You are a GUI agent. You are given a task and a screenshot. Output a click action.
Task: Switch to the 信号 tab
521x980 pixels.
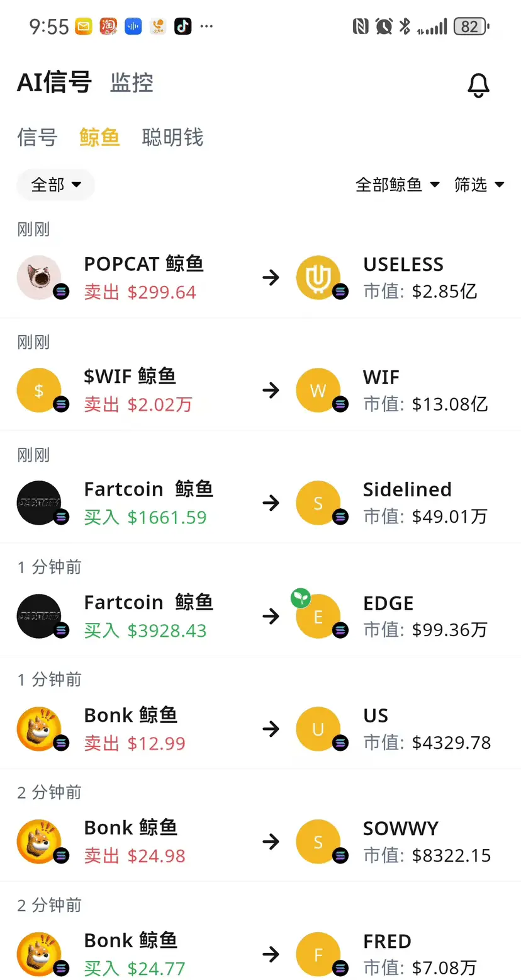pos(37,137)
